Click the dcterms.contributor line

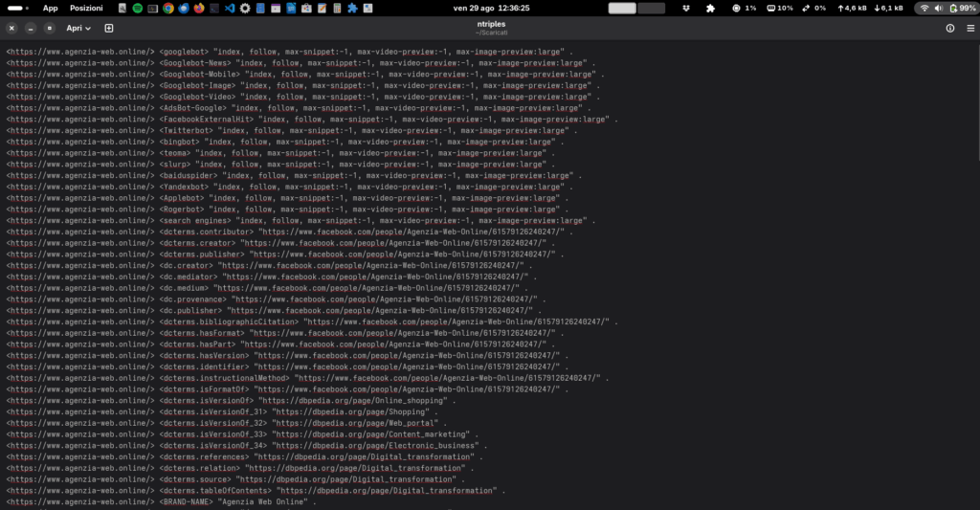289,232
